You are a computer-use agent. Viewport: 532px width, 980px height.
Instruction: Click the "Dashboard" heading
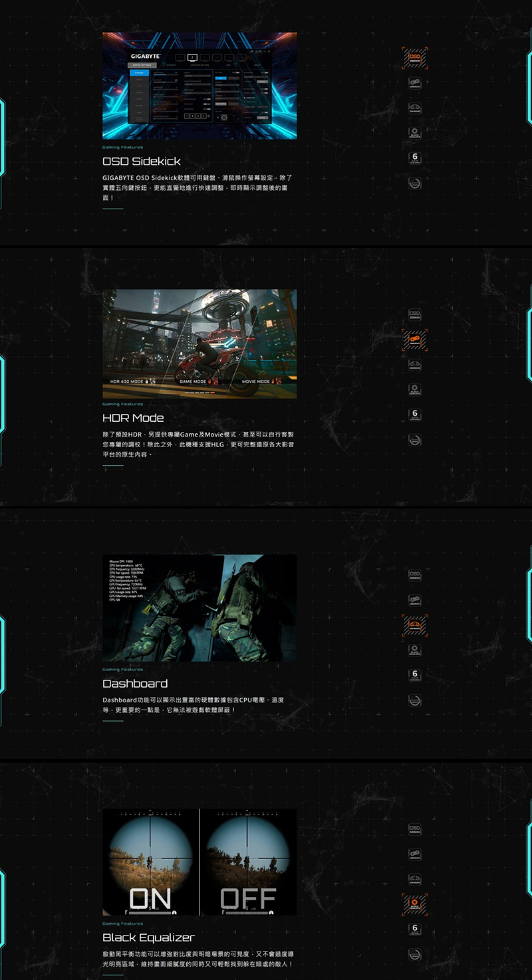coord(135,684)
